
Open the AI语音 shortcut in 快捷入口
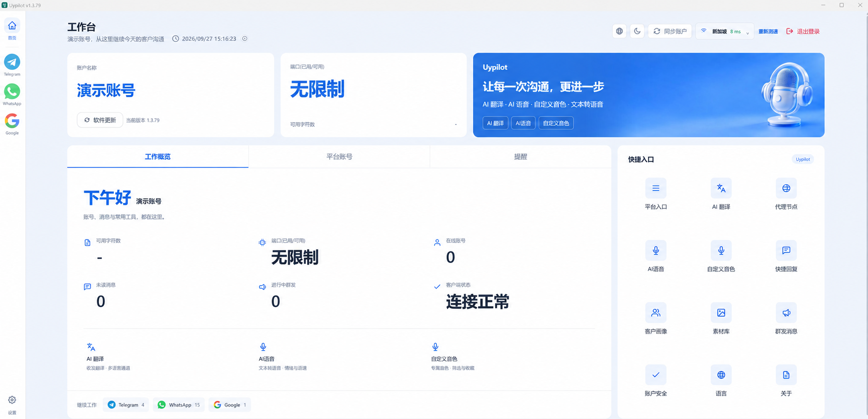(656, 250)
